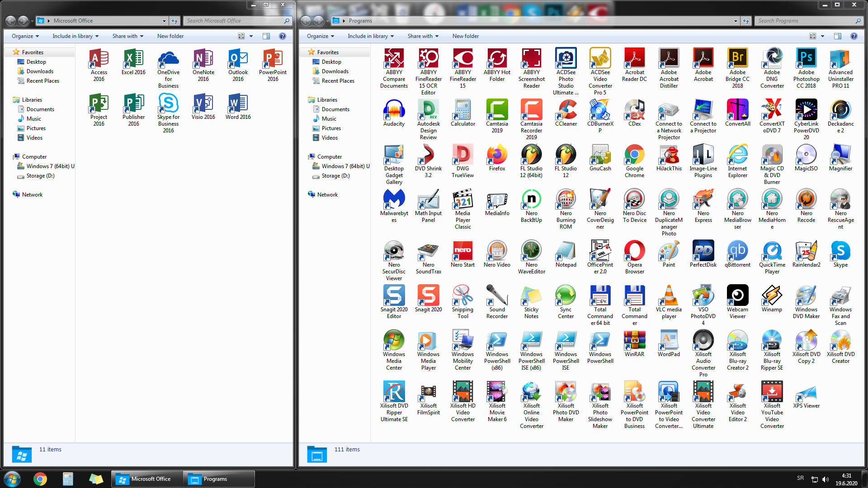Select Downloads in Programs window favorites
Screen dimensions: 868x488
coord(335,71)
